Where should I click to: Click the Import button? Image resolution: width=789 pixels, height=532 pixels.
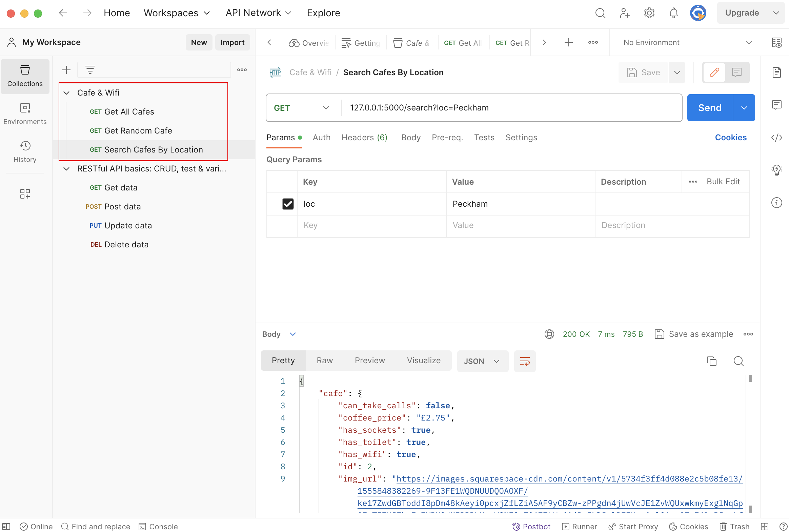(232, 42)
